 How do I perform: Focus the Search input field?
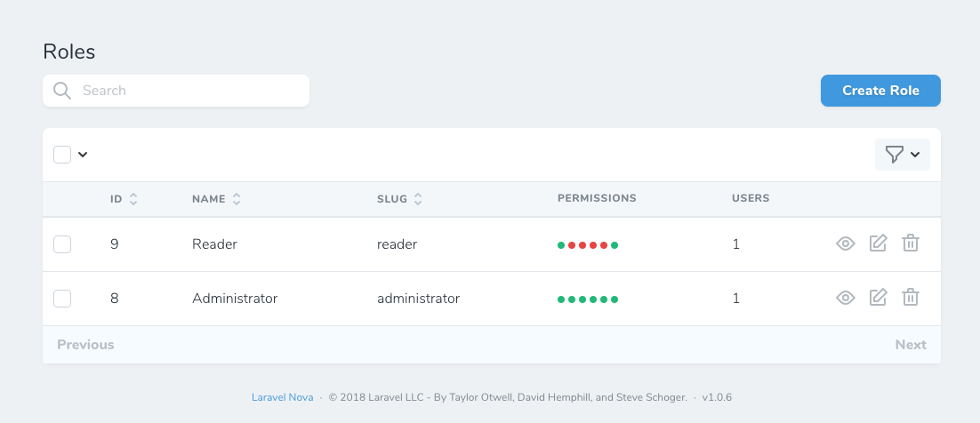point(176,91)
